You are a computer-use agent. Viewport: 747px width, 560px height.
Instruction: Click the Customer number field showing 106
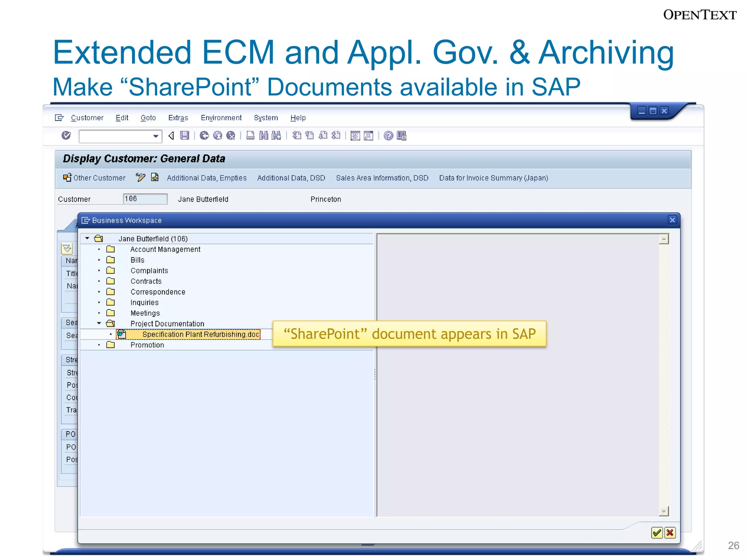(x=145, y=199)
